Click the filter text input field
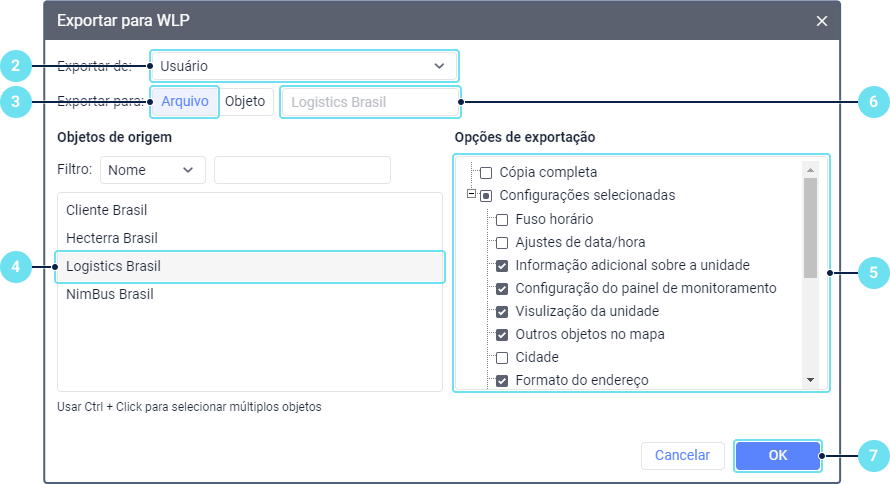Viewport: 890px width, 484px height. point(302,170)
